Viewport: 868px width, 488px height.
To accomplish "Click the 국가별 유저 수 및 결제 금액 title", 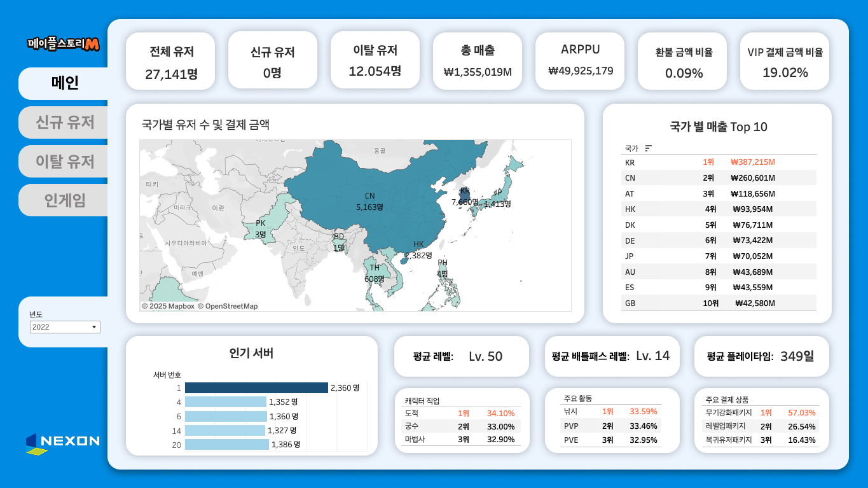I will coord(205,125).
